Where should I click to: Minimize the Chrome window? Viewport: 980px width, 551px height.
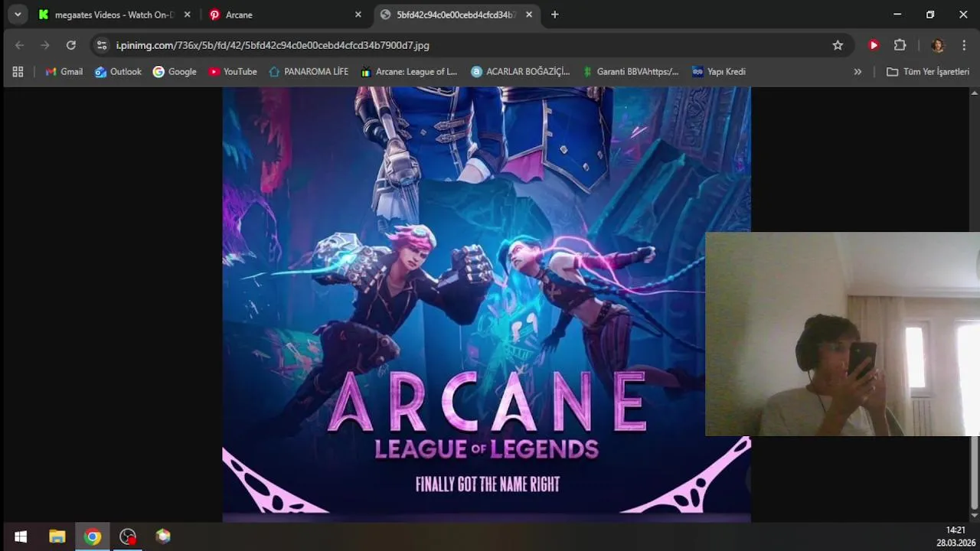click(897, 15)
